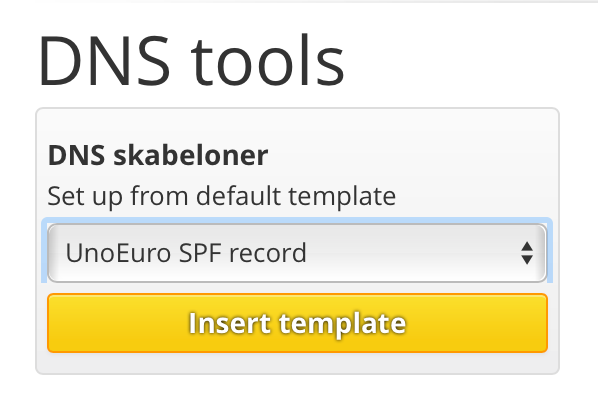Viewport: 598px width, 400px height.
Task: Open the UnoEuro SPF record dropdown
Action: pyautogui.click(x=297, y=253)
